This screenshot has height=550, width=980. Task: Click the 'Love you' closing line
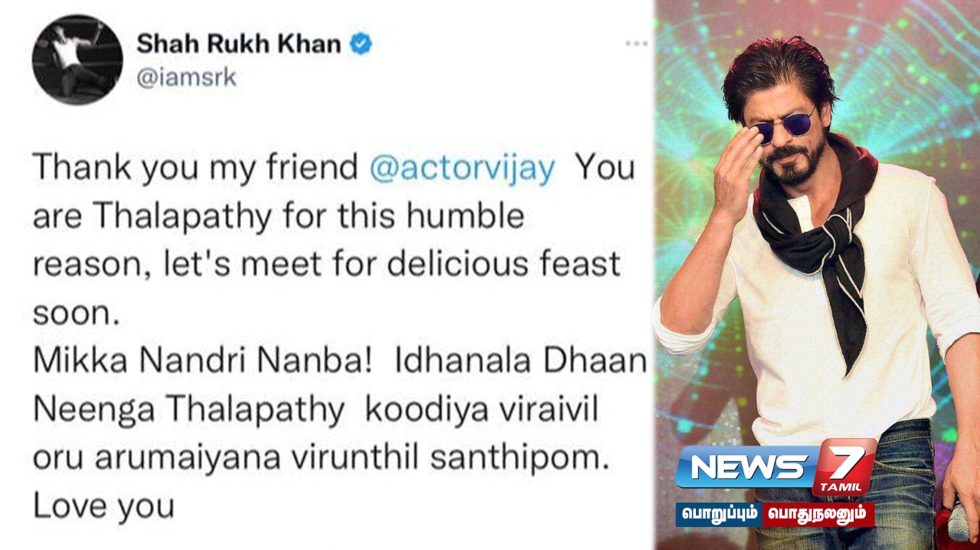[x=103, y=506]
